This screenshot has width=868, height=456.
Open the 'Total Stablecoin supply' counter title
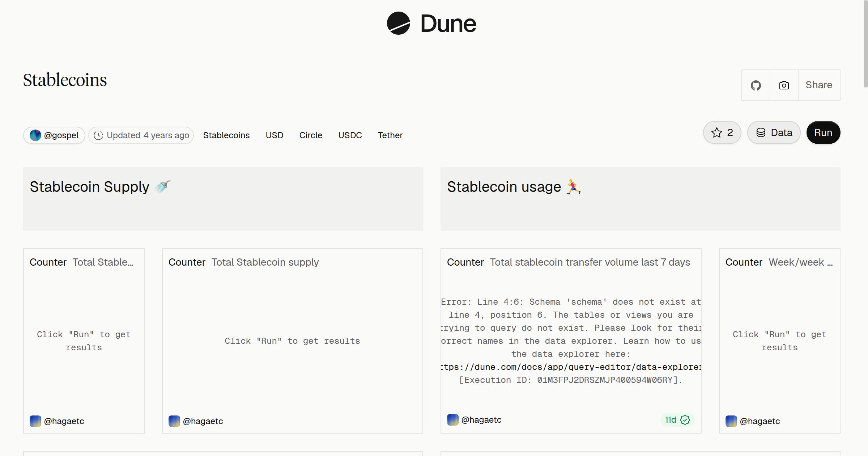[265, 262]
